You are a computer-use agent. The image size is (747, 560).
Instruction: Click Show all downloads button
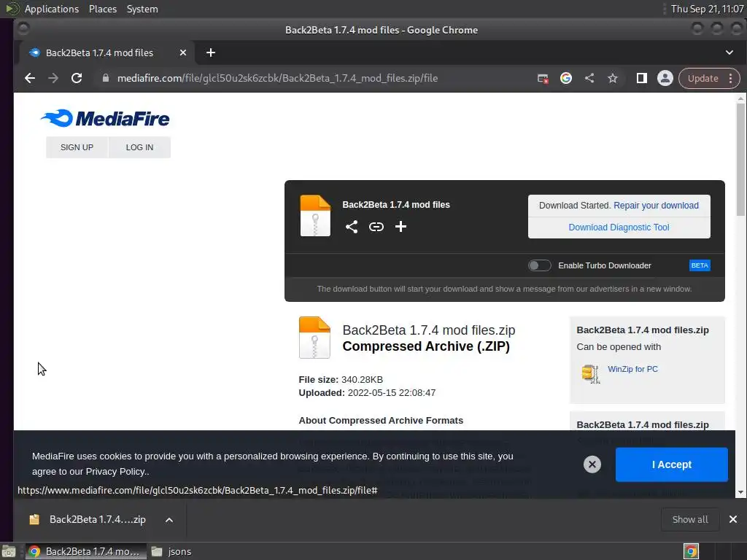690,519
